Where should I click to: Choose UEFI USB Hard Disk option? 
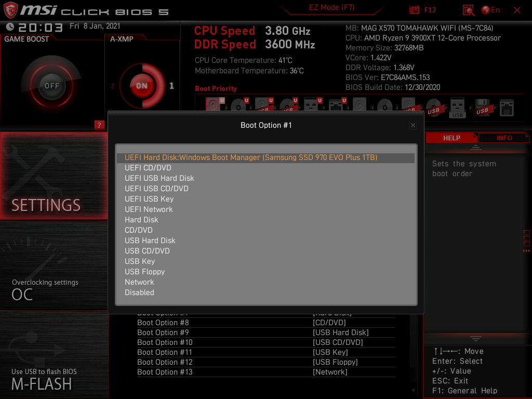pos(265,178)
